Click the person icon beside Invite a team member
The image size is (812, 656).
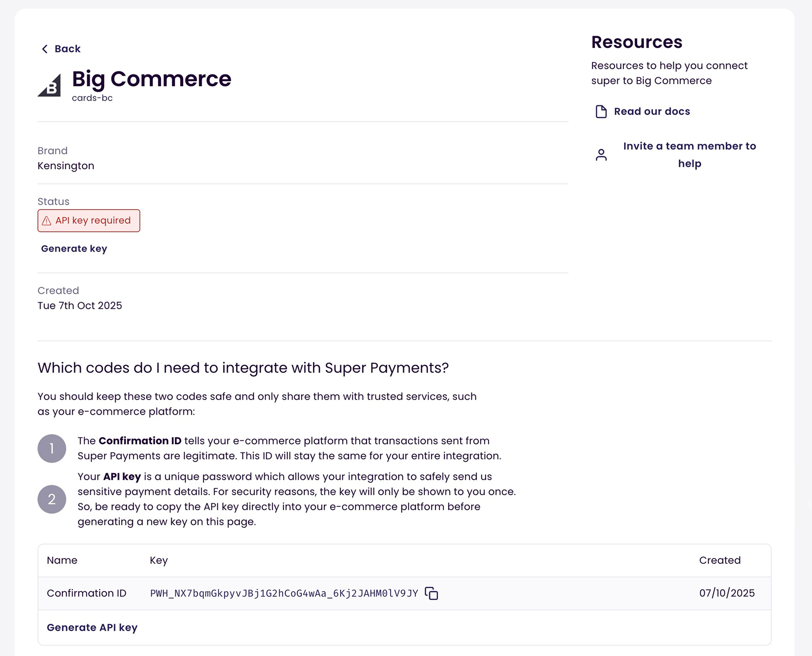601,155
